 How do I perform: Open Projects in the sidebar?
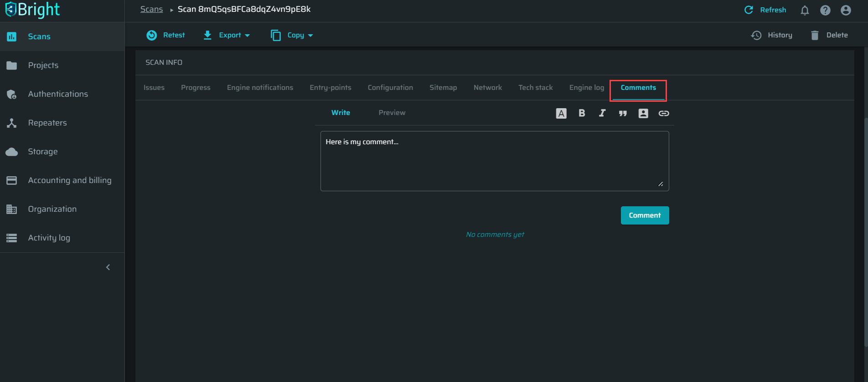click(62, 65)
